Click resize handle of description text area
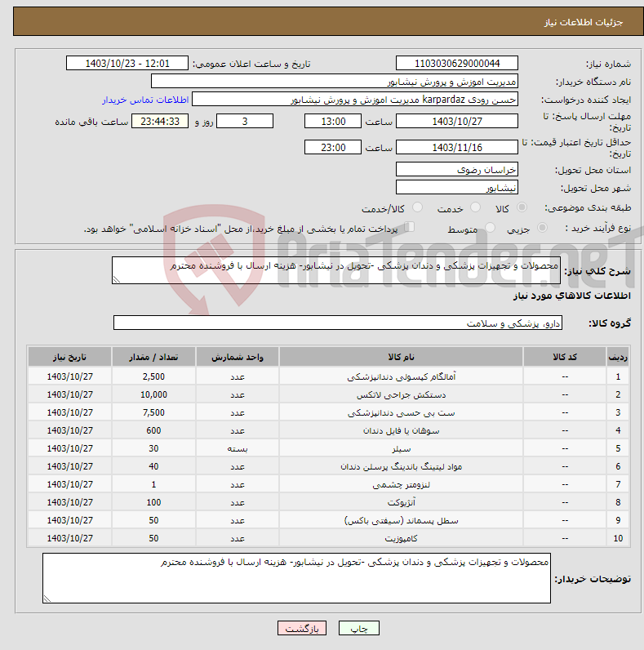Screen dimensions: 644x650 116,280
